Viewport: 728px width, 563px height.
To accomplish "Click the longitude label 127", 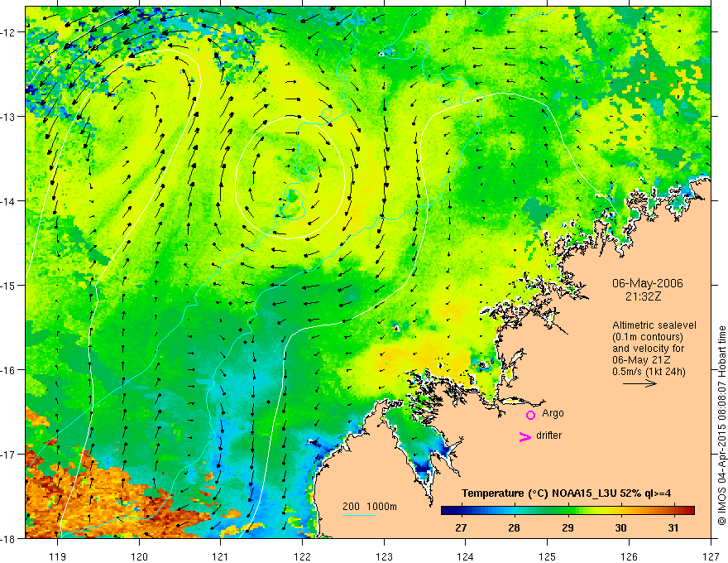I will click(x=711, y=556).
